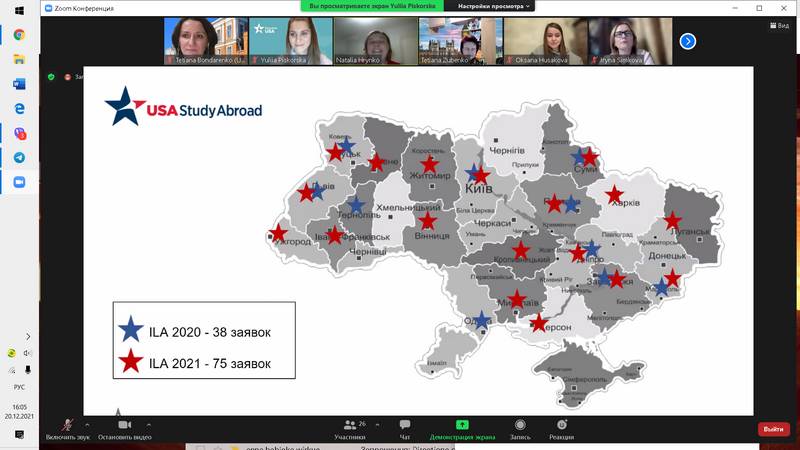Viewport: 800px width, 450px height.
Task: Click the ILA 2021 - 75 заявок legend entry
Action: tap(195, 362)
